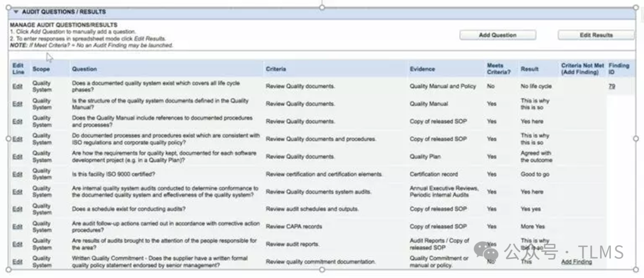Edit the 'Written Quality Commitment' row
Viewport: 644px width, 278px height.
click(17, 262)
